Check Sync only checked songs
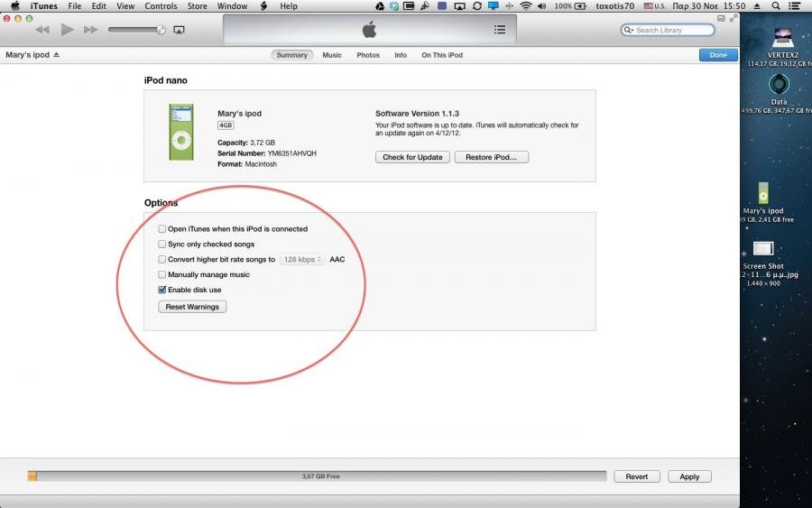This screenshot has width=812, height=508. 162,245
